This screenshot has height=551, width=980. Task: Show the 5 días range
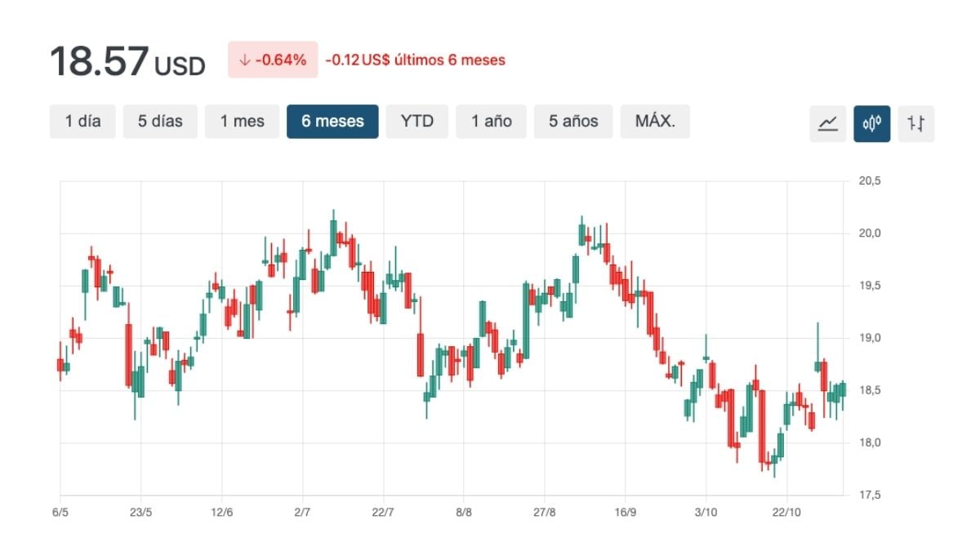point(160,122)
